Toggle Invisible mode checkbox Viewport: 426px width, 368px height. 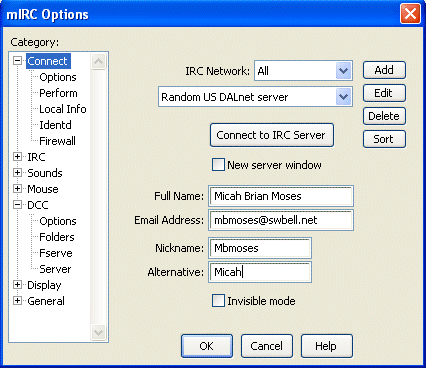(218, 301)
